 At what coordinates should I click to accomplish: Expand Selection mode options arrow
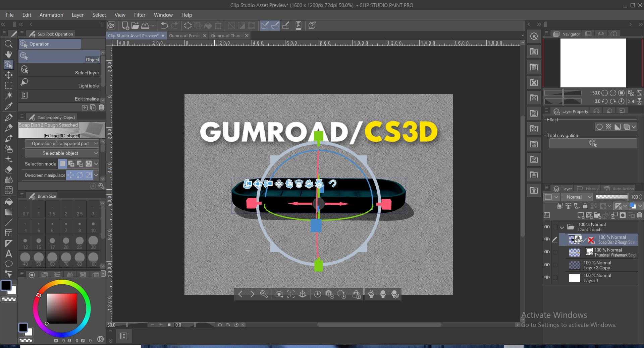(x=96, y=164)
